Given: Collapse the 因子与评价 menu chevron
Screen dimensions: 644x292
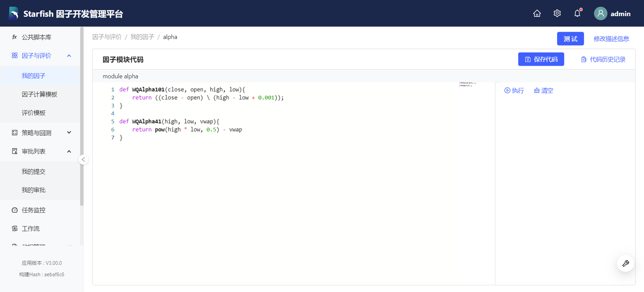Looking at the screenshot, I should (x=69, y=56).
